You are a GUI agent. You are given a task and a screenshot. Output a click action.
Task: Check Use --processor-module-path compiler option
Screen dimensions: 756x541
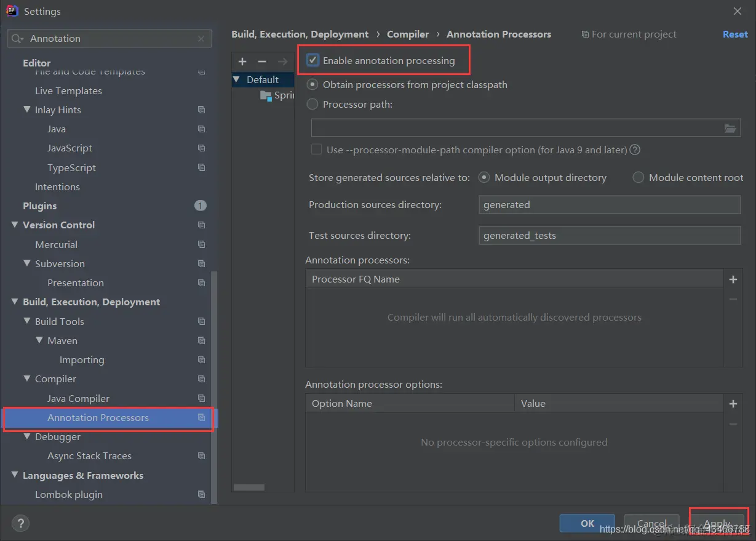pos(317,150)
